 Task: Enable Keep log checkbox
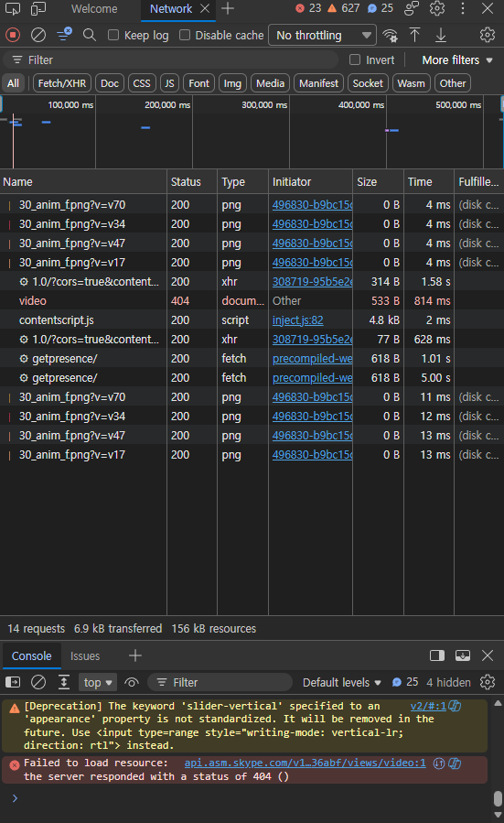click(113, 35)
